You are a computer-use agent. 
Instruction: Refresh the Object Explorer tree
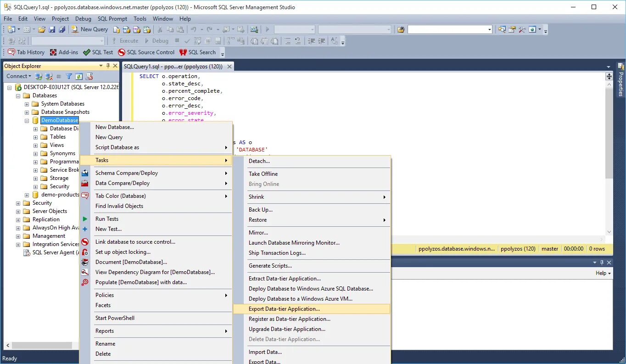pos(79,76)
